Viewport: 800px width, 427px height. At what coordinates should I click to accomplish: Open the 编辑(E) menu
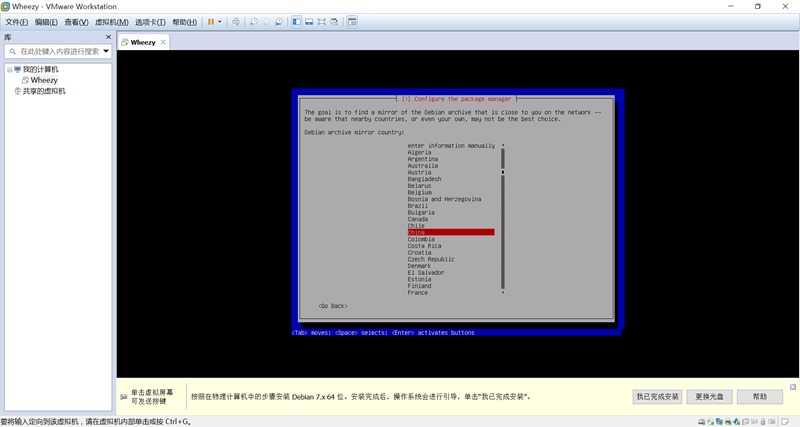[46, 22]
